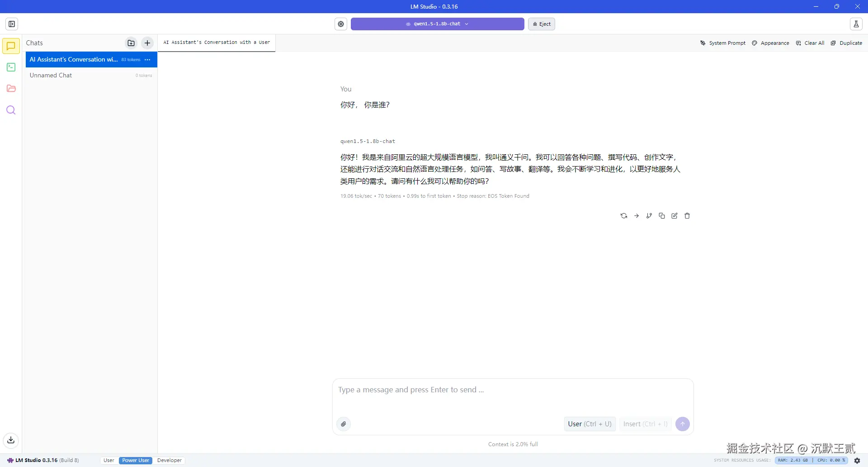The width and height of the screenshot is (868, 467).
Task: Click the '83 tokens' count on selected chat
Action: point(131,60)
